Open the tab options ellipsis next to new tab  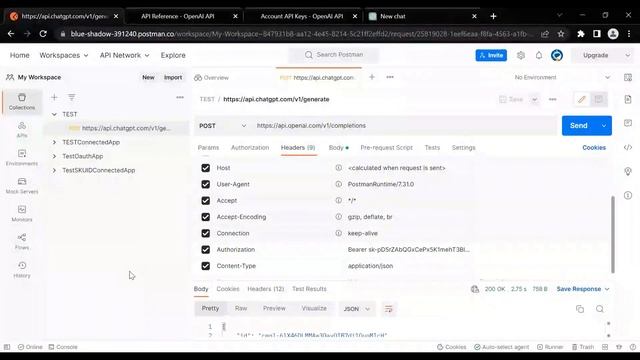pos(390,77)
